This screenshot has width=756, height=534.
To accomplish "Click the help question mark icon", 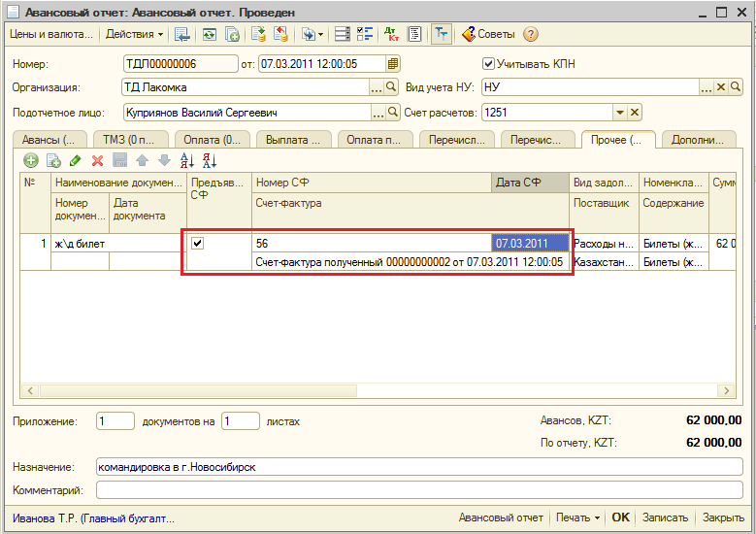I will coord(531,34).
